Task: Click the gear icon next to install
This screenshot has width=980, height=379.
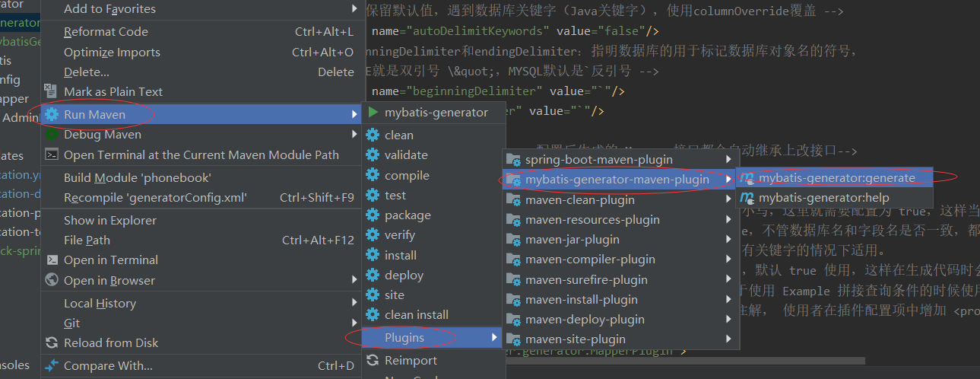Action: pyautogui.click(x=373, y=255)
